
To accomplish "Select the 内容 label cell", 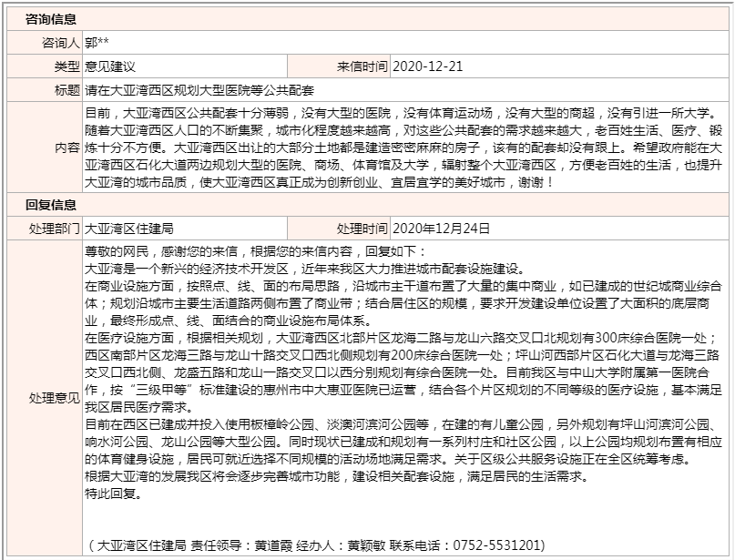I will pyautogui.click(x=66, y=148).
